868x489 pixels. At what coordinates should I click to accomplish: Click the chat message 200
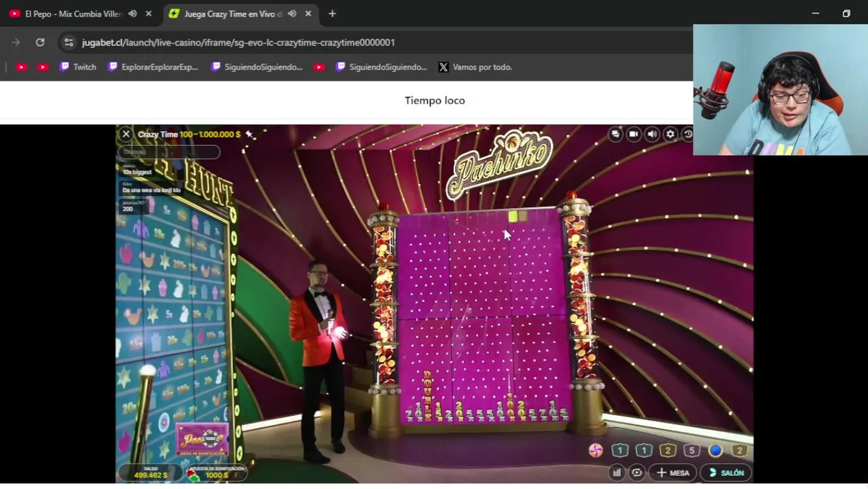click(x=128, y=209)
